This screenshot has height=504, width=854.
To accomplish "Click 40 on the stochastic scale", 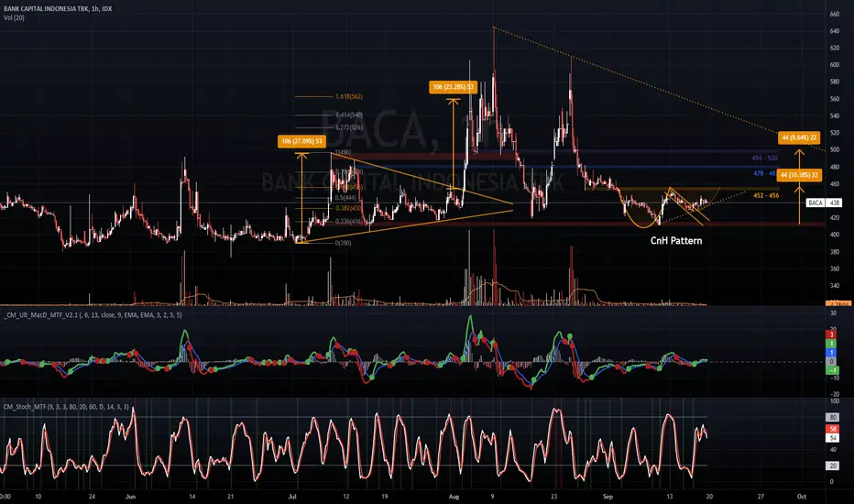I will (833, 450).
